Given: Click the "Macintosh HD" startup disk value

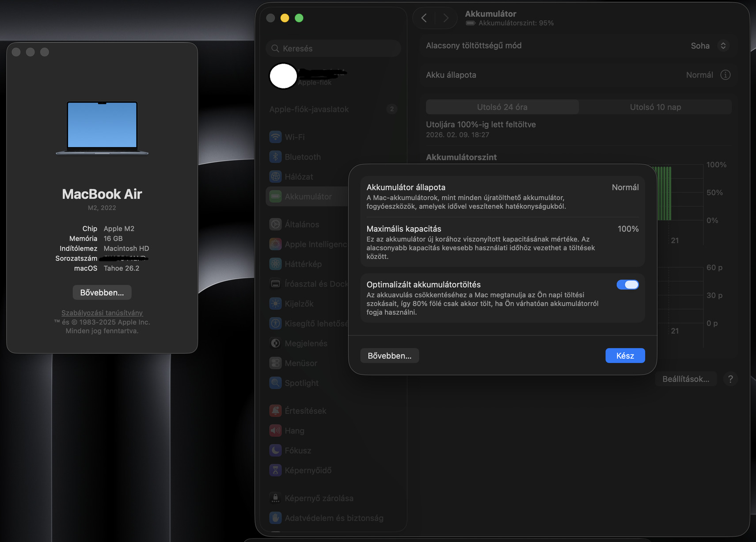Looking at the screenshot, I should [126, 248].
